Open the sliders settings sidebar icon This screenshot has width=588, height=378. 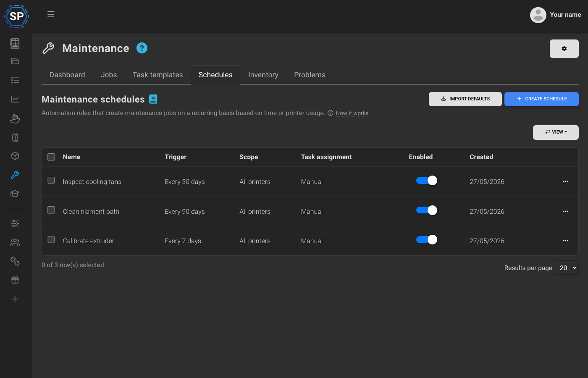point(15,223)
